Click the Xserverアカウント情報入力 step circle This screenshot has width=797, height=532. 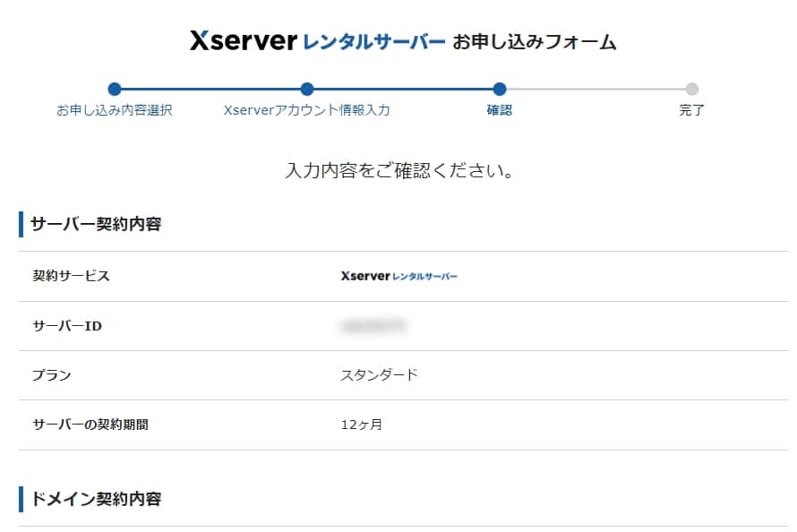point(307,89)
